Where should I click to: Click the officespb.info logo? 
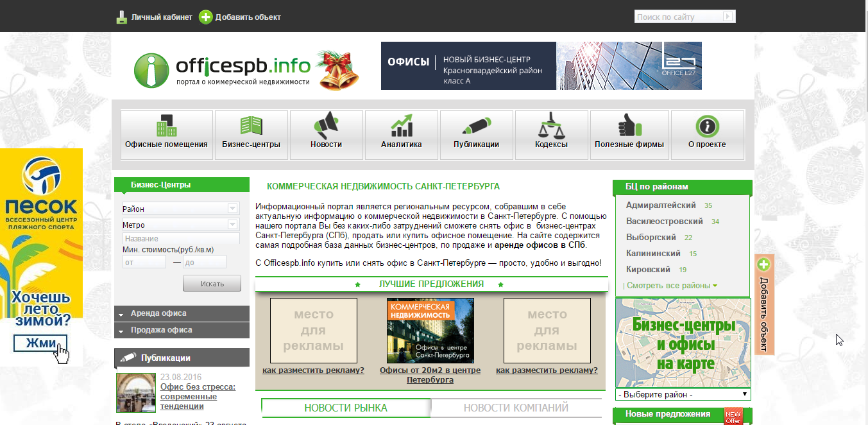coord(222,69)
